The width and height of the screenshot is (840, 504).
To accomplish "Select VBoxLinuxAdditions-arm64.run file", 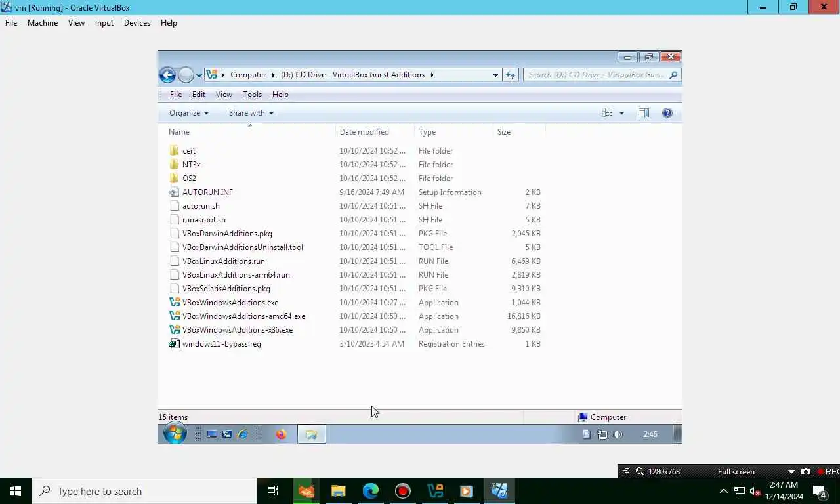I will click(236, 275).
